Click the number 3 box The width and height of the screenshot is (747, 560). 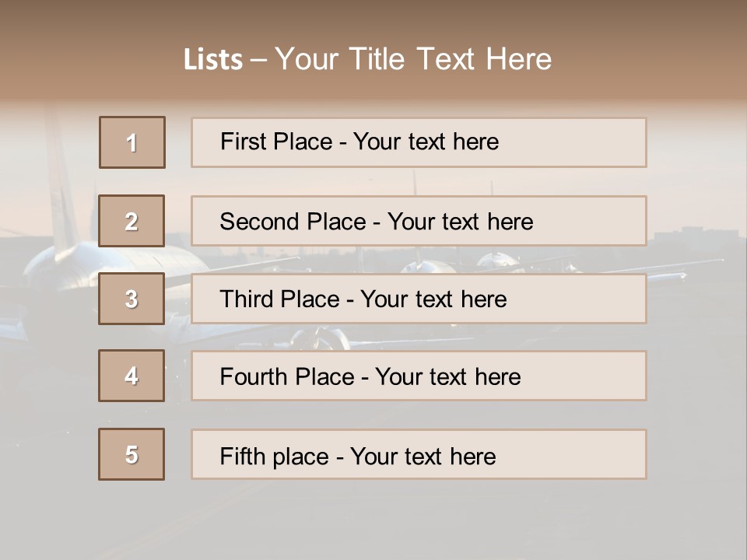(x=132, y=299)
